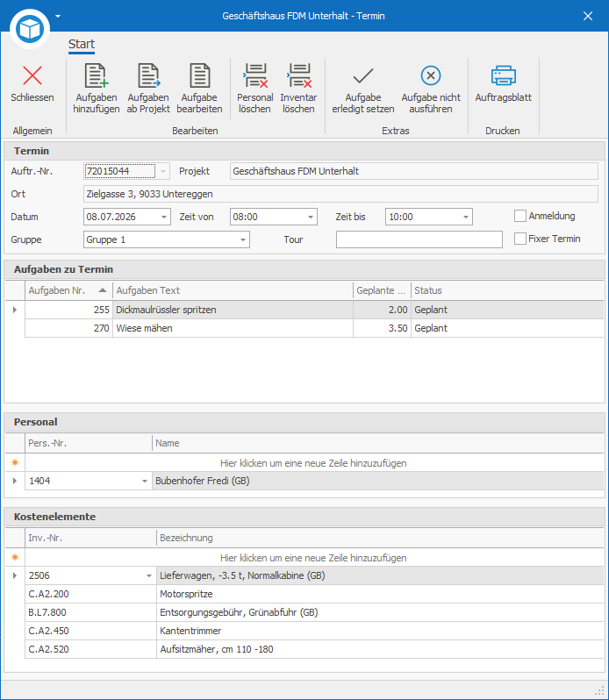Click Geplant status of Wiese mähen row
This screenshot has height=700, width=609.
tap(507, 328)
